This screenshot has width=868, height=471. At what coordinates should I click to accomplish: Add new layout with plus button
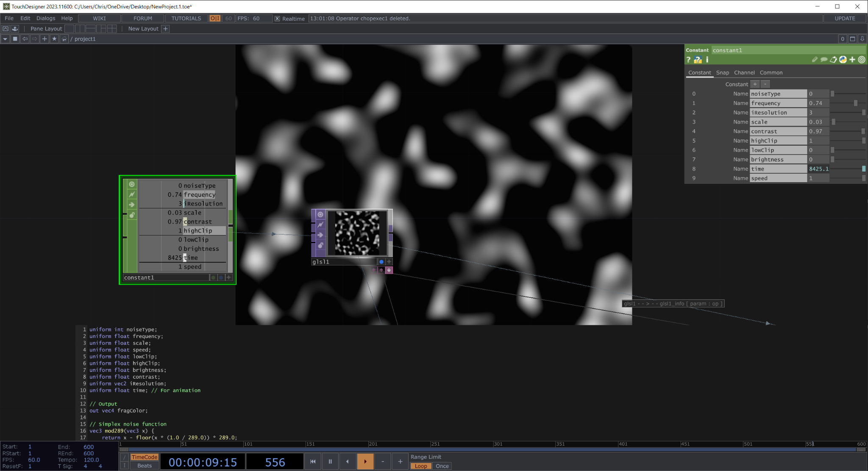(166, 29)
